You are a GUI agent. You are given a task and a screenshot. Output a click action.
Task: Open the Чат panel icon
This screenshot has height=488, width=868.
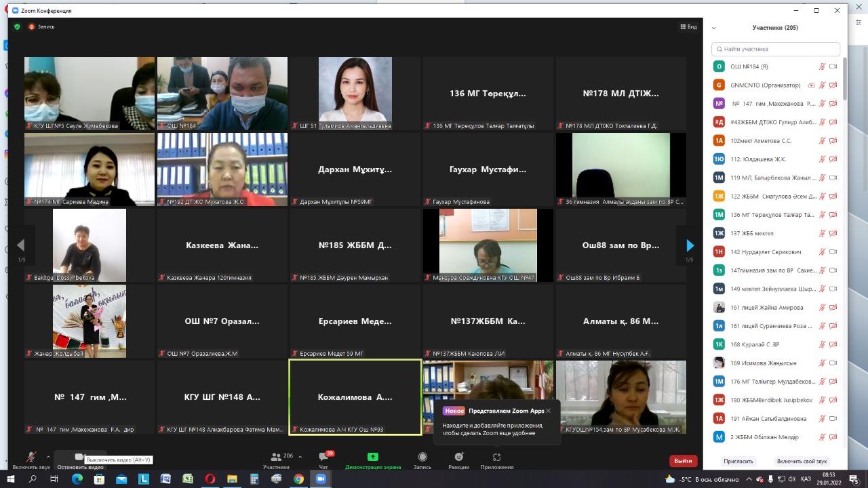[x=323, y=457]
